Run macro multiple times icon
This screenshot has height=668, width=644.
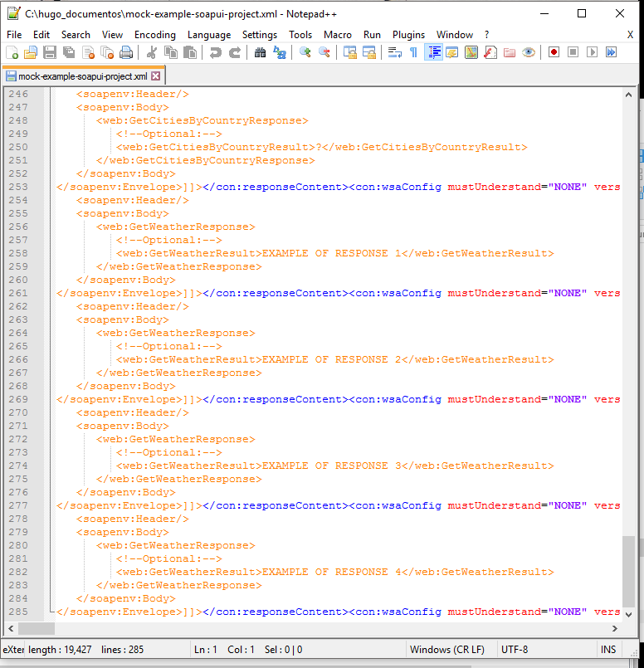[x=611, y=52]
